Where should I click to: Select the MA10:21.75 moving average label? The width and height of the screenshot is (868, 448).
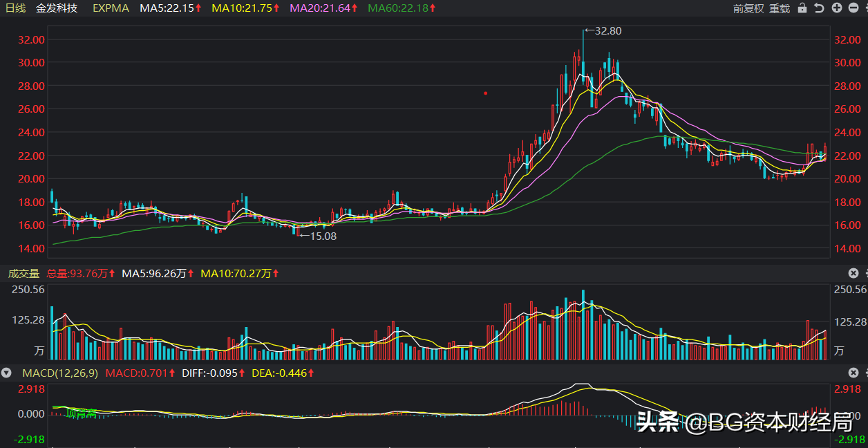(x=245, y=8)
